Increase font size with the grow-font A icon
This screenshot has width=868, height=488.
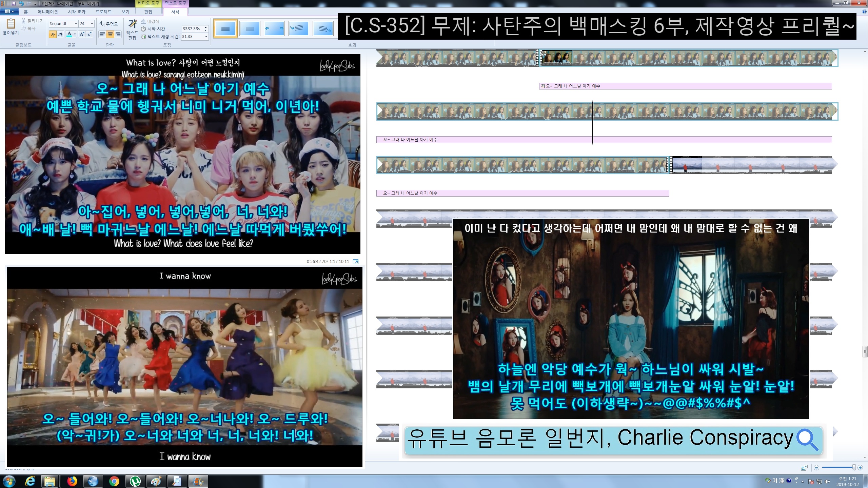[82, 34]
